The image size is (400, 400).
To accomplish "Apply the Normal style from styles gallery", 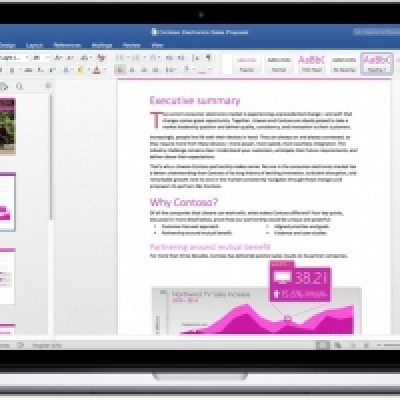I will 279,64.
